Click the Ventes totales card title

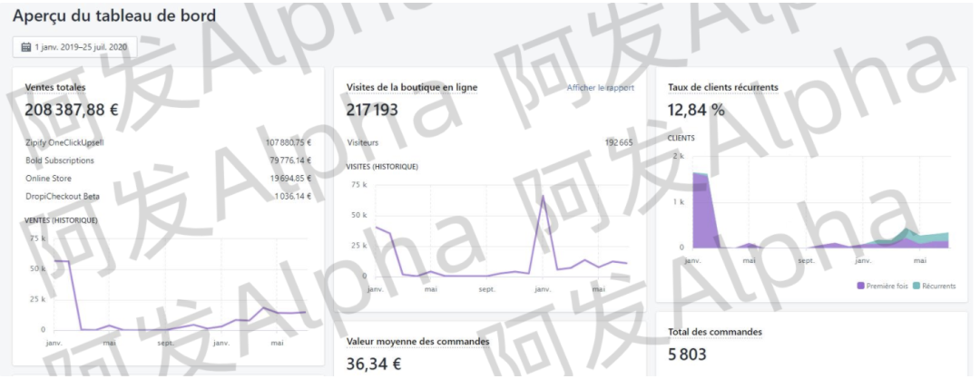[55, 88]
